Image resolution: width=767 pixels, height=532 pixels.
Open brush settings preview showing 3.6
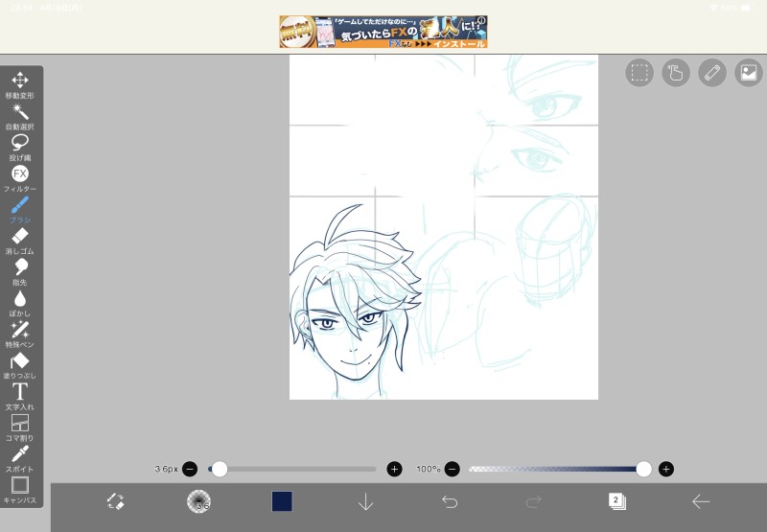coord(198,501)
